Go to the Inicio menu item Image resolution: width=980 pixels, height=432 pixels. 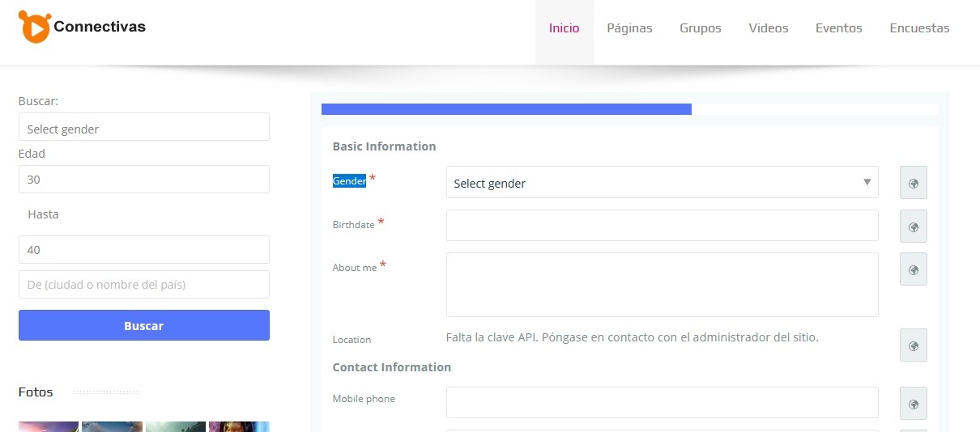click(564, 28)
